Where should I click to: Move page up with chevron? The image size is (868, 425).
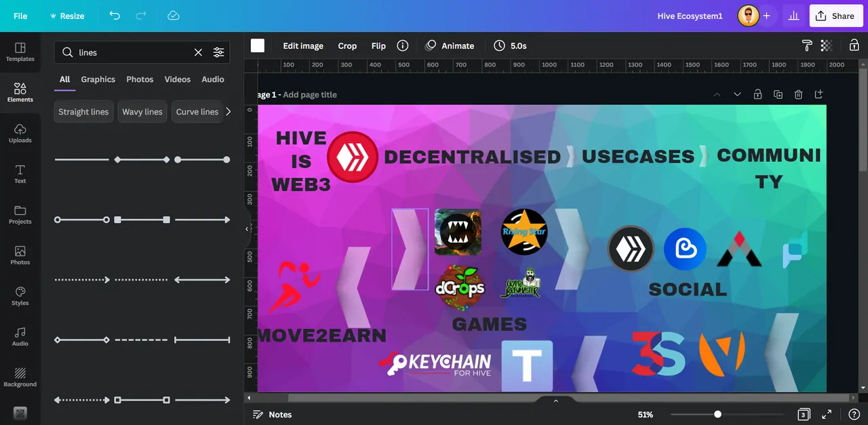point(717,94)
